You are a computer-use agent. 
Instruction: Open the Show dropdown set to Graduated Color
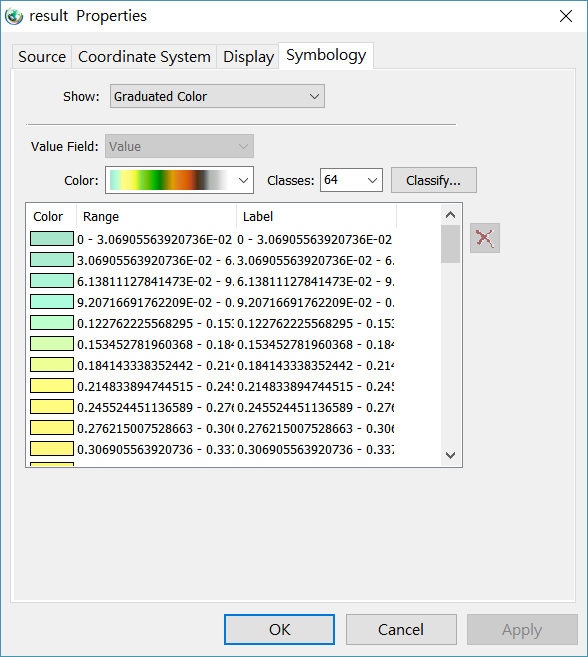217,96
